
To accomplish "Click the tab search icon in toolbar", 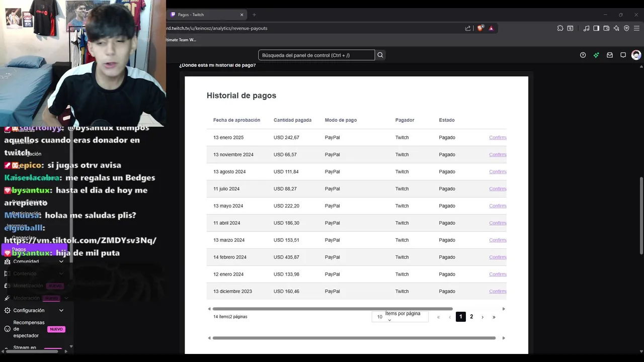I will 570,28.
